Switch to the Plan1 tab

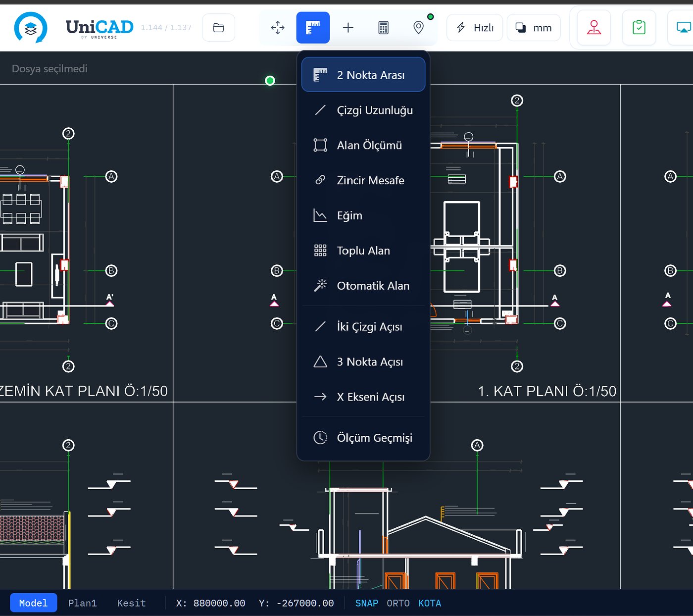coord(82,603)
